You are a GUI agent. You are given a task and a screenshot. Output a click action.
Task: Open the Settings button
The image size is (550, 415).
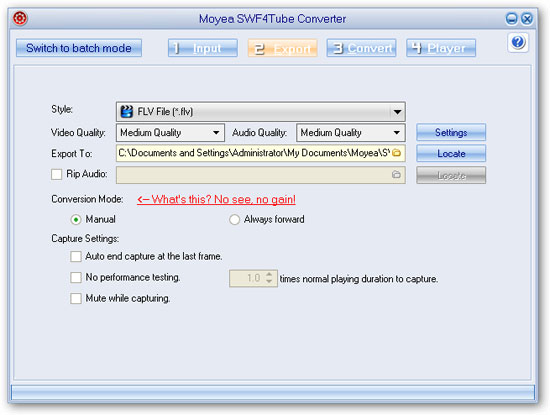coord(451,132)
